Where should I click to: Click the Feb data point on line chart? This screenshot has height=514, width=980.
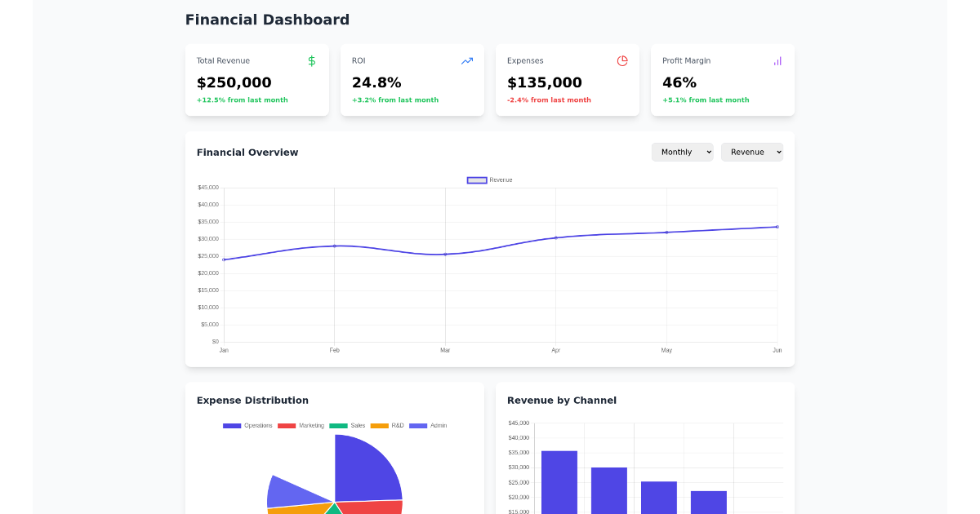click(335, 246)
